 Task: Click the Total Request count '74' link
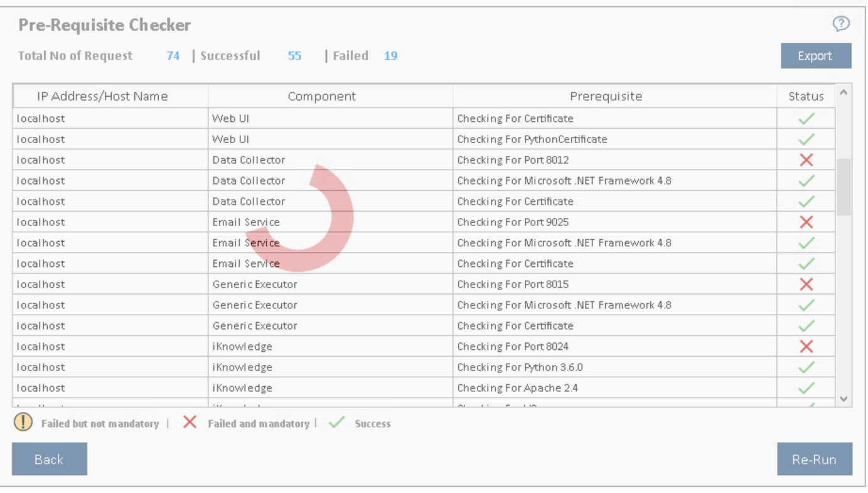(x=173, y=56)
